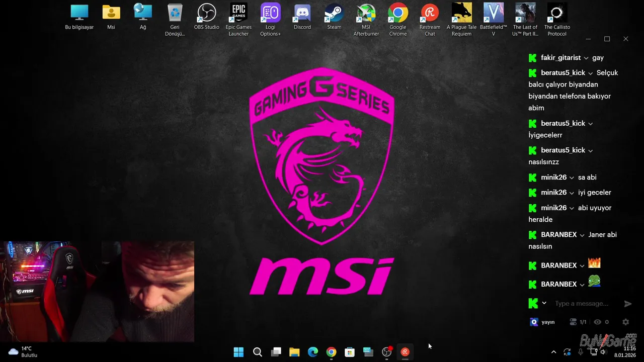The width and height of the screenshot is (644, 362).
Task: Open the sync tray icon
Action: tap(567, 352)
